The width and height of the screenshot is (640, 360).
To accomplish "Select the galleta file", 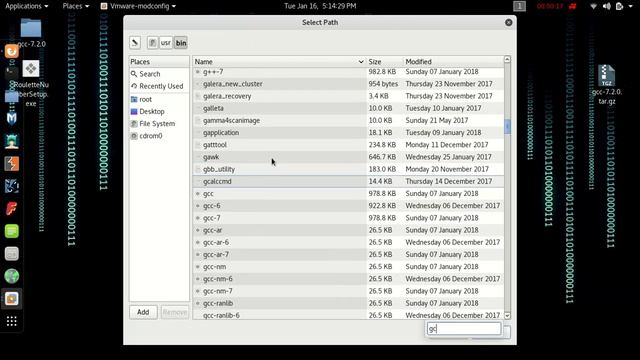I will (348, 108).
